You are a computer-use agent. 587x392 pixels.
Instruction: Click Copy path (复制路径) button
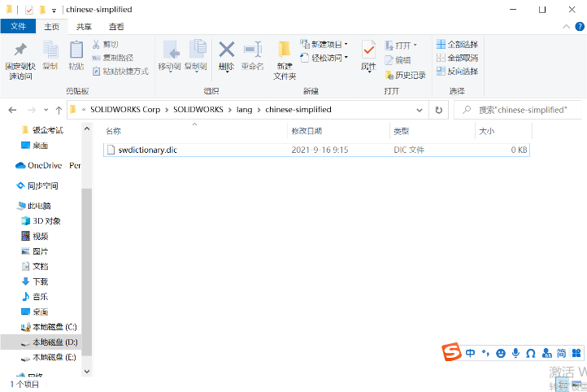tap(113, 58)
